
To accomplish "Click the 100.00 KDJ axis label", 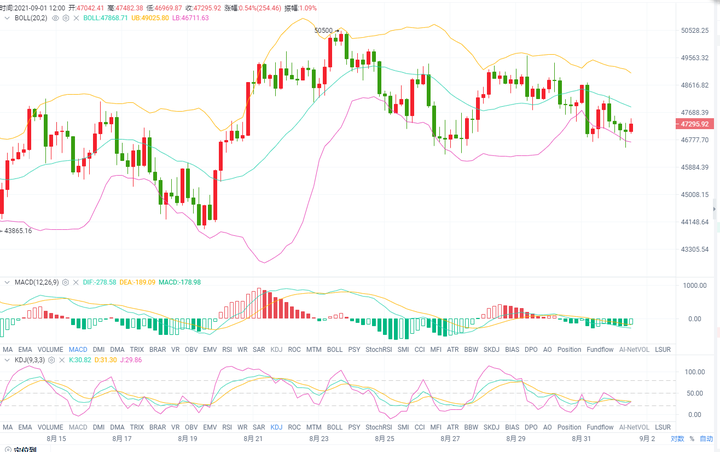I will tap(695, 372).
